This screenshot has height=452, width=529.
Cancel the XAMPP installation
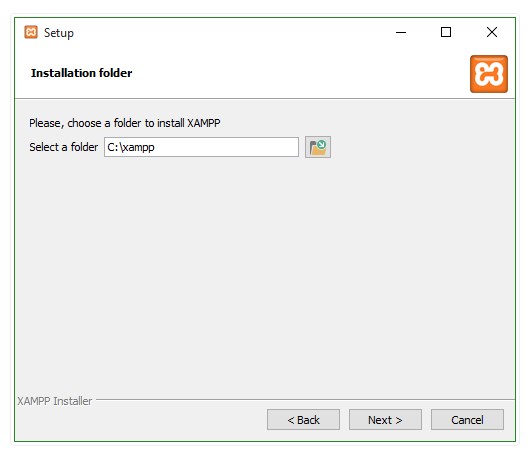click(467, 420)
